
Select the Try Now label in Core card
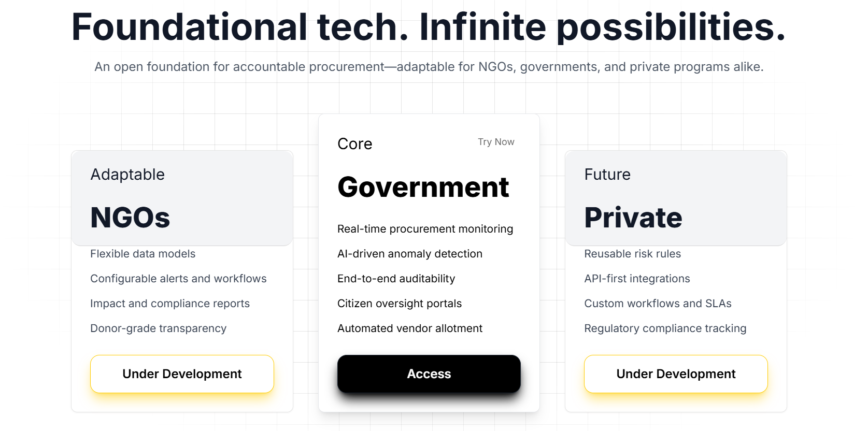coord(496,142)
